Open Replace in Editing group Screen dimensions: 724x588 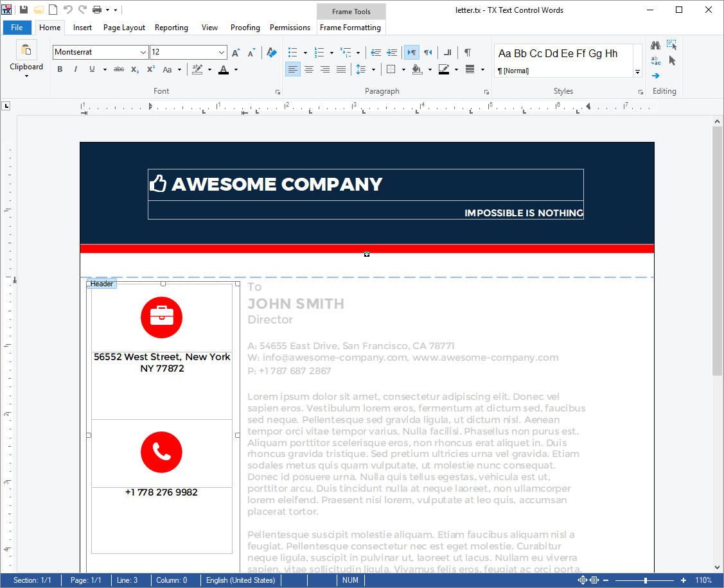(656, 60)
